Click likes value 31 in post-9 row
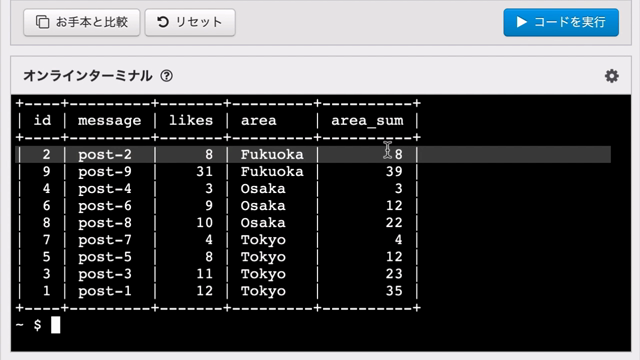 pos(204,171)
